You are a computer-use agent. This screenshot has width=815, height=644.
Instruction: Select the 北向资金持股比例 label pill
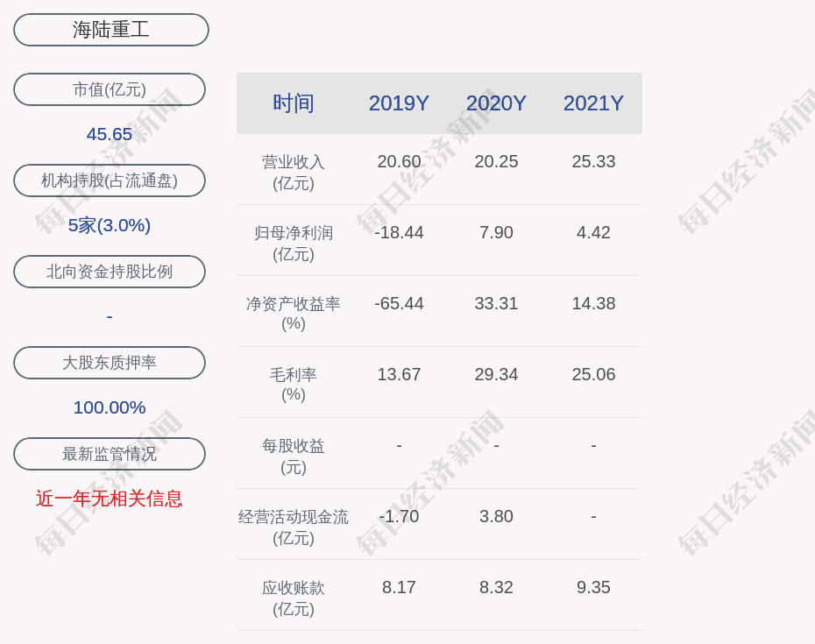coord(110,272)
